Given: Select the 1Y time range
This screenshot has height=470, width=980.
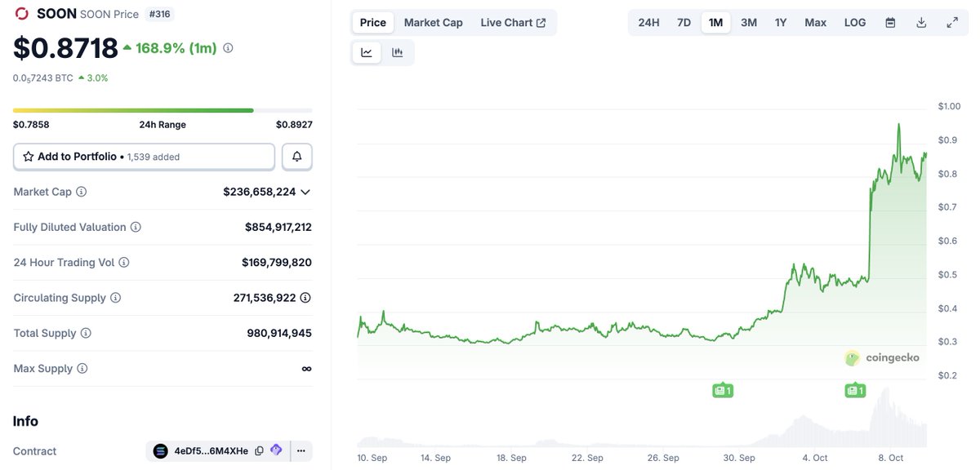Looking at the screenshot, I should point(781,23).
